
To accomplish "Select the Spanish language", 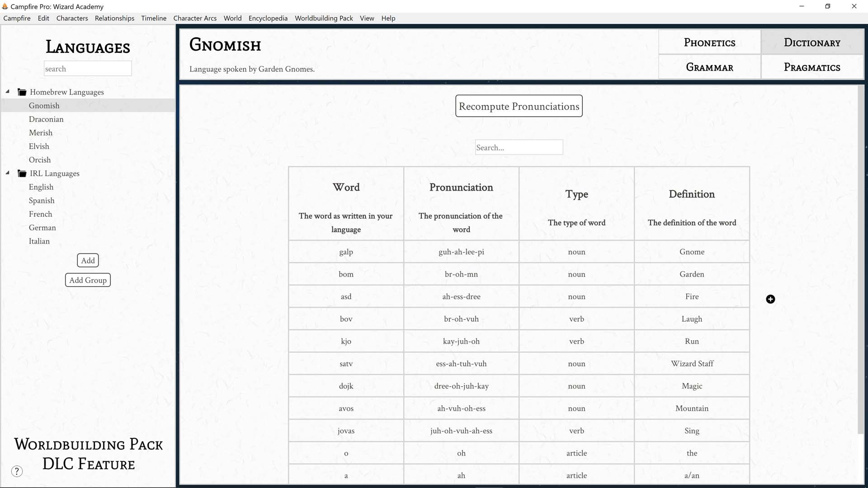I will click(42, 200).
